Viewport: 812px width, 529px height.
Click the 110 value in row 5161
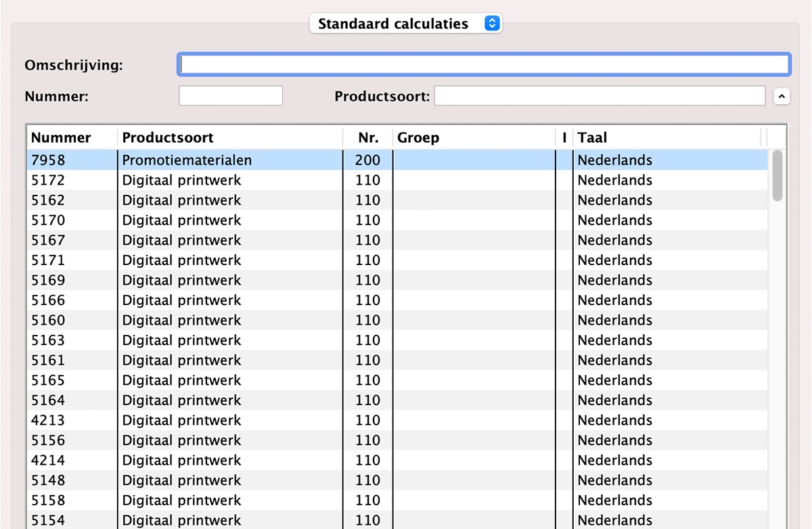(368, 361)
